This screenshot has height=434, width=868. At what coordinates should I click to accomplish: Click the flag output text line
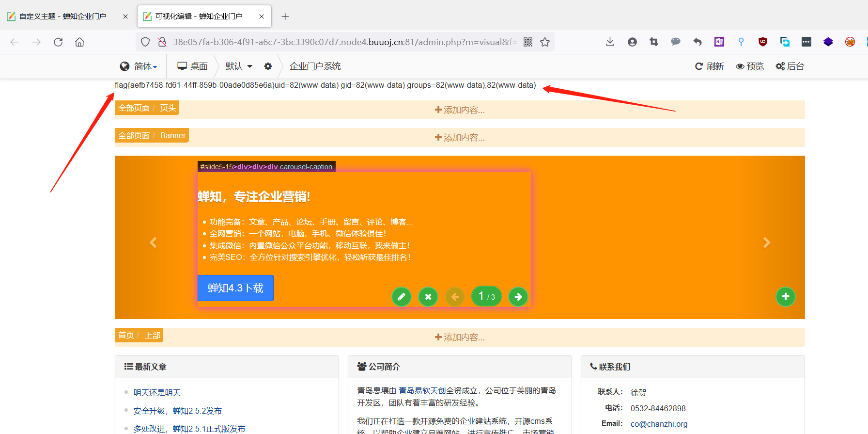point(325,85)
